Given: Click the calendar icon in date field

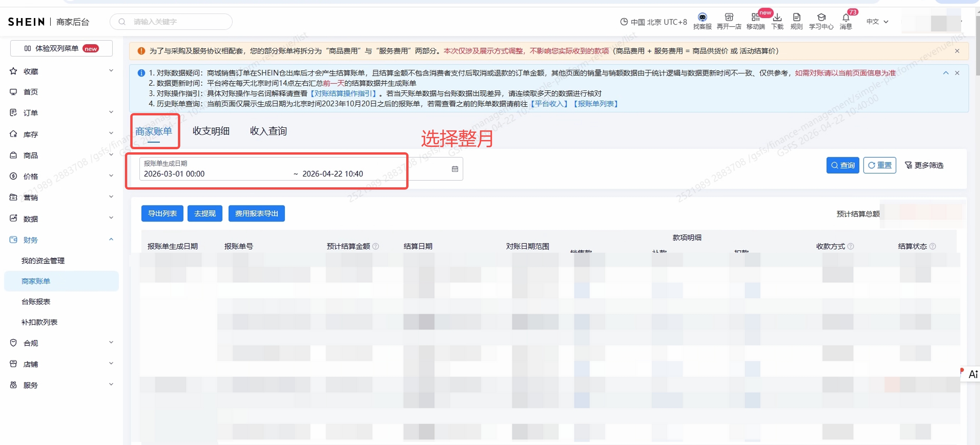Looking at the screenshot, I should tap(455, 169).
